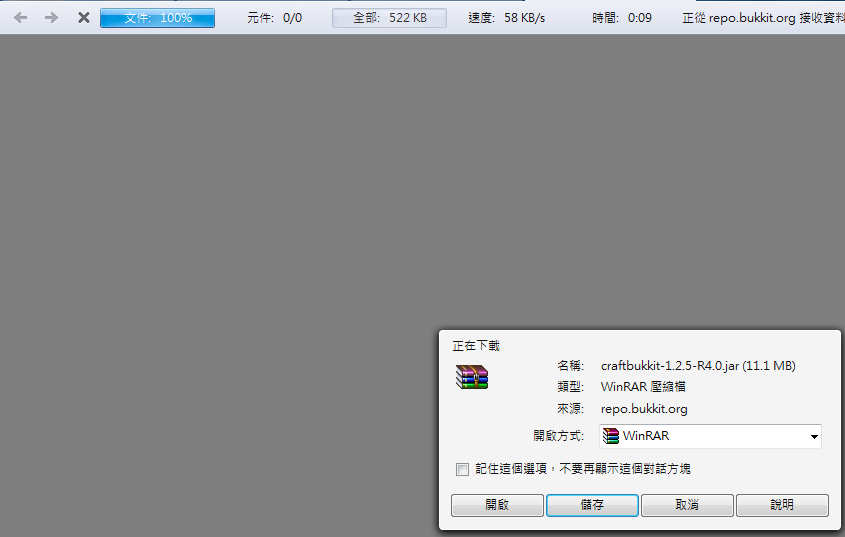This screenshot has height=537, width=845.
Task: Click the 來源 label
Action: [x=570, y=409]
